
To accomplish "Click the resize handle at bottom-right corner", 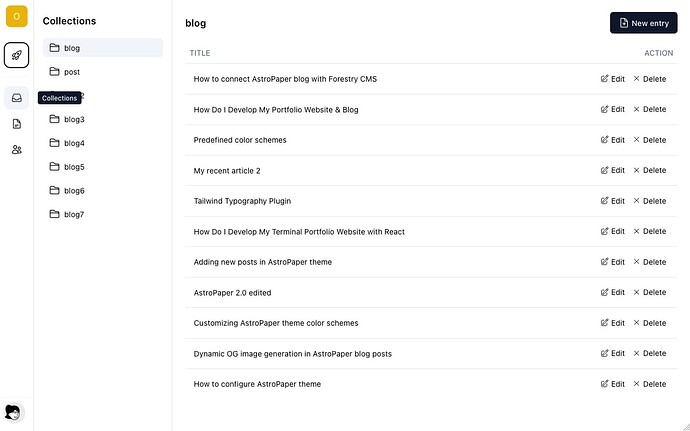I will point(686,427).
